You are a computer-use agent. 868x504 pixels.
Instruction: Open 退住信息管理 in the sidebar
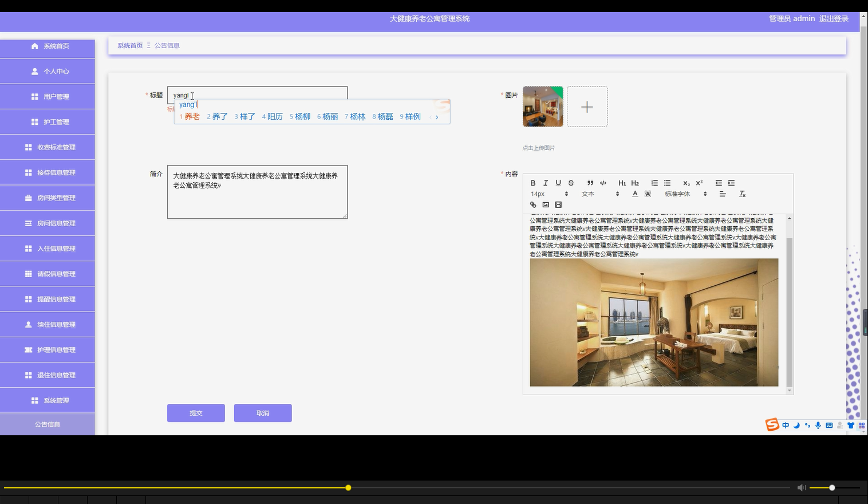48,375
